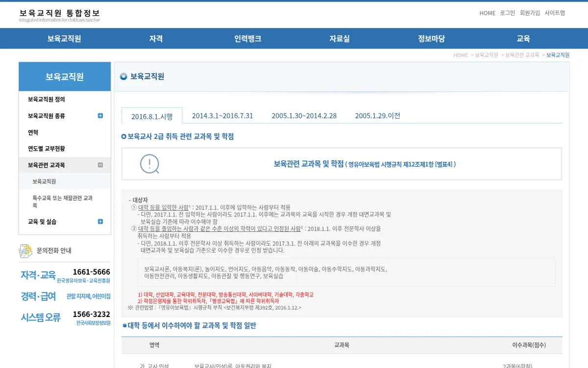Image resolution: width=588 pixels, height=368 pixels.
Task: Select the 2016.8.1.시행 tab
Action: point(152,116)
